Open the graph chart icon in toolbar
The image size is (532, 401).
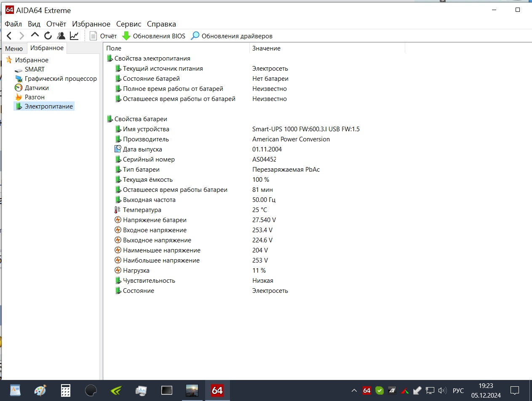pos(74,36)
